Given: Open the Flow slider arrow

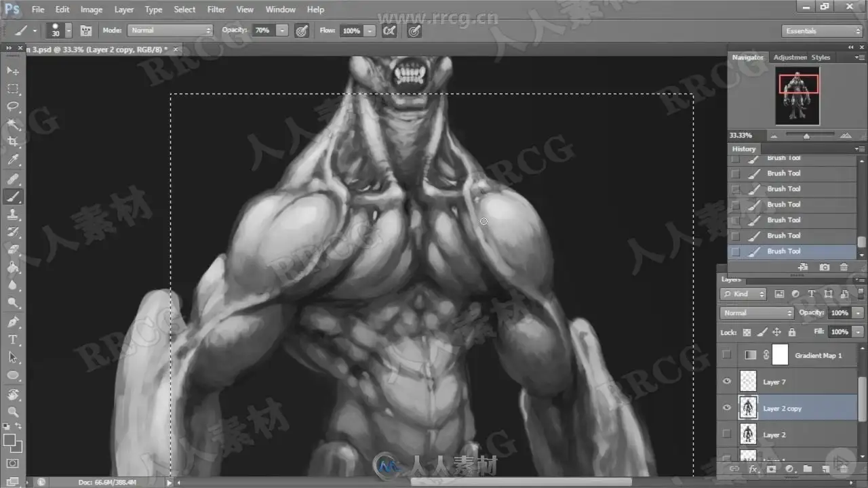Looking at the screenshot, I should (370, 30).
